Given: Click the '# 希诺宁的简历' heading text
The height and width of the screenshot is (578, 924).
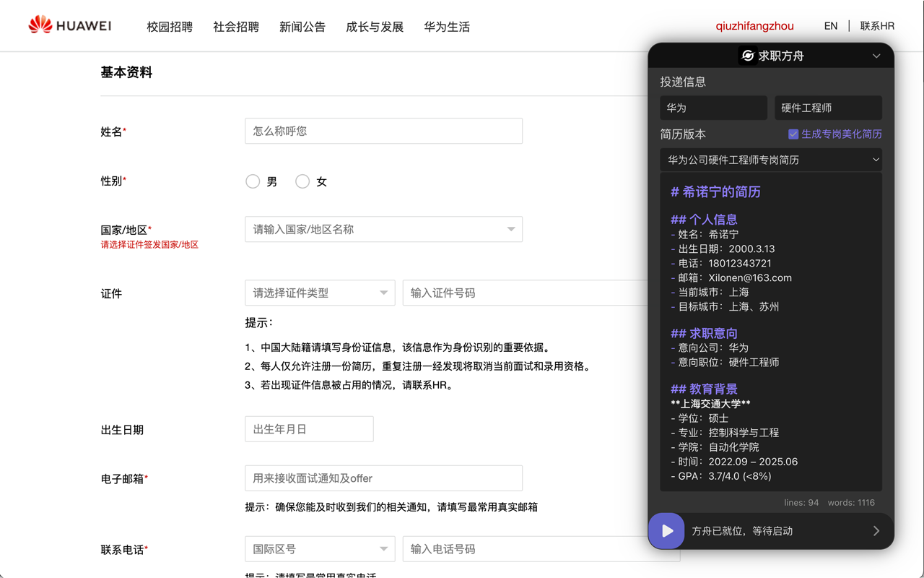Looking at the screenshot, I should tap(715, 192).
